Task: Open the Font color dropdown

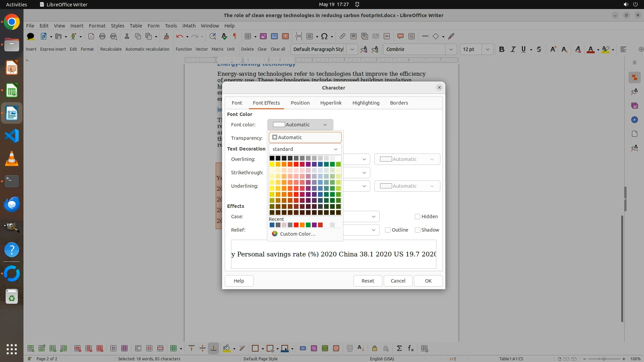Action: tap(300, 125)
